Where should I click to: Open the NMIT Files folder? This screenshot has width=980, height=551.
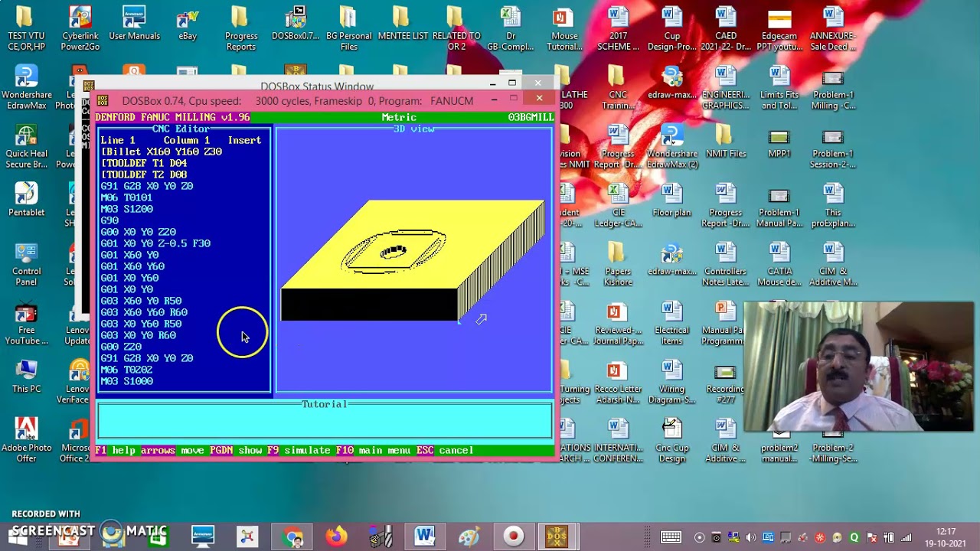coord(725,141)
